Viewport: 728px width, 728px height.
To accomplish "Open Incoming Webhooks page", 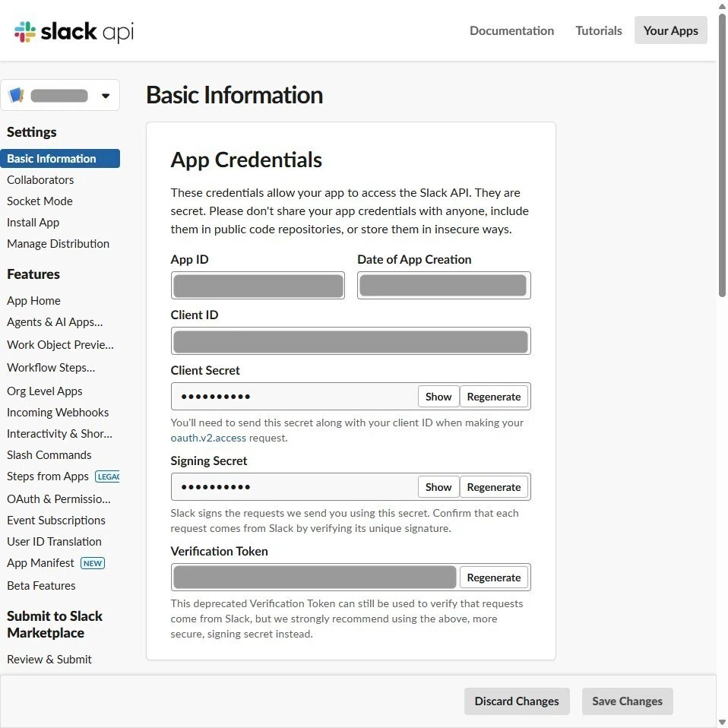I will point(58,413).
